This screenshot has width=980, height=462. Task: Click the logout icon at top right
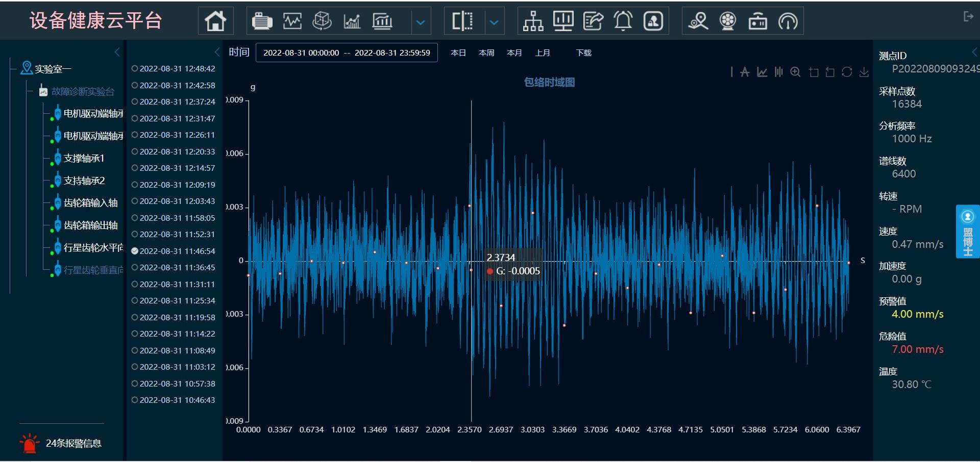[x=968, y=17]
